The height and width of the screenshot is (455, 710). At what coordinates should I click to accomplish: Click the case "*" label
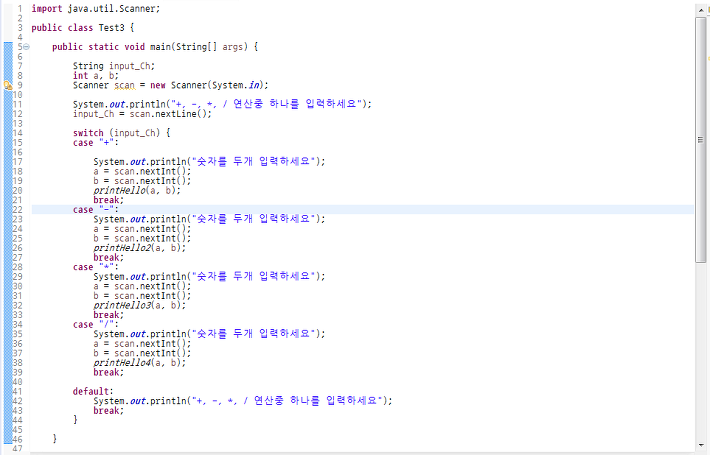pos(96,267)
